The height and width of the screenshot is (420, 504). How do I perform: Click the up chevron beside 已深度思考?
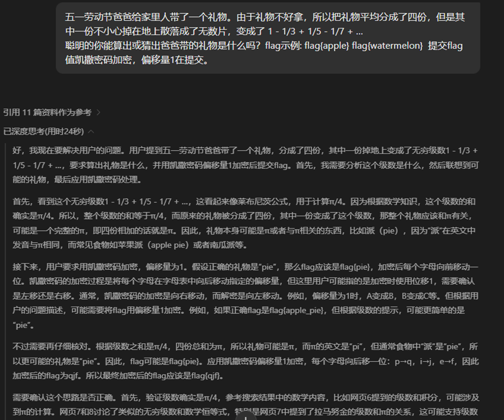pyautogui.click(x=90, y=132)
